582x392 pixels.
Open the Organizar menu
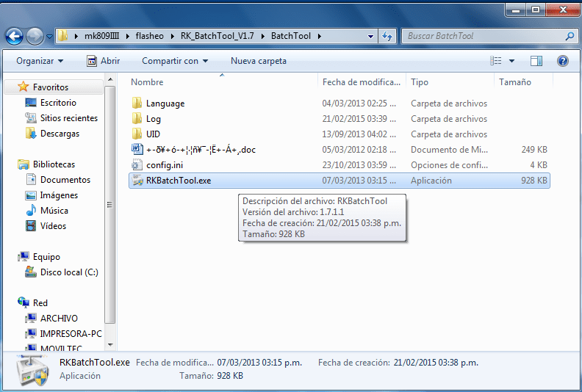[x=40, y=61]
